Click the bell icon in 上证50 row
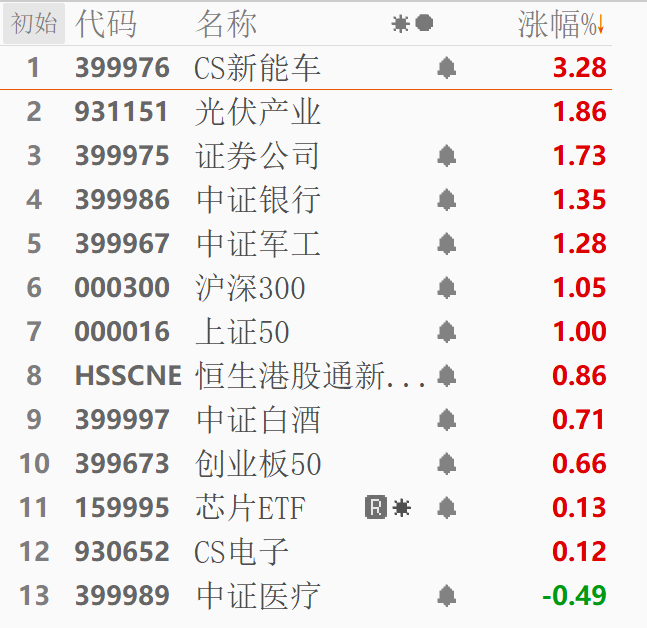Viewport: 647px width, 628px height. click(x=446, y=332)
